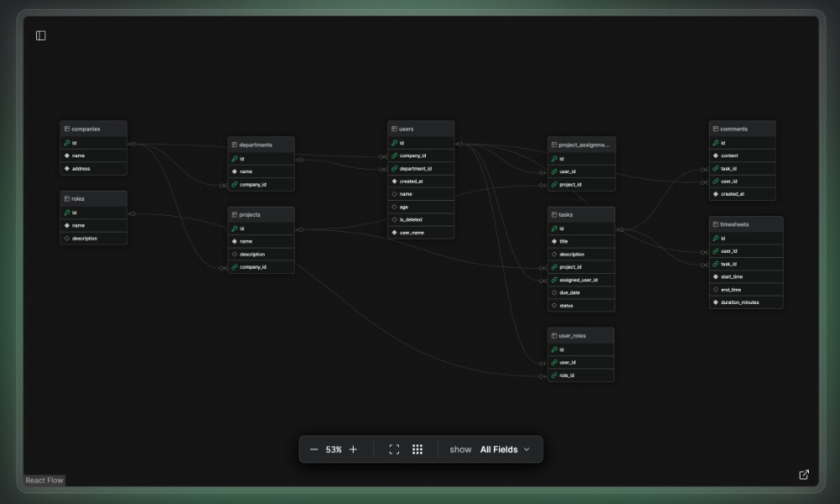Select the fit-view icon in the bottom toolbar
Image resolution: width=840 pixels, height=504 pixels.
click(394, 449)
